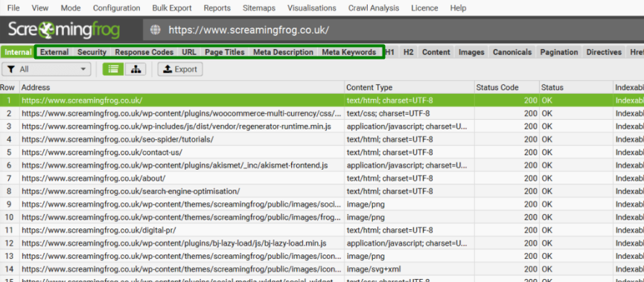This screenshot has height=282, width=644.
Task: Switch to the H1 tab
Action: pyautogui.click(x=390, y=52)
